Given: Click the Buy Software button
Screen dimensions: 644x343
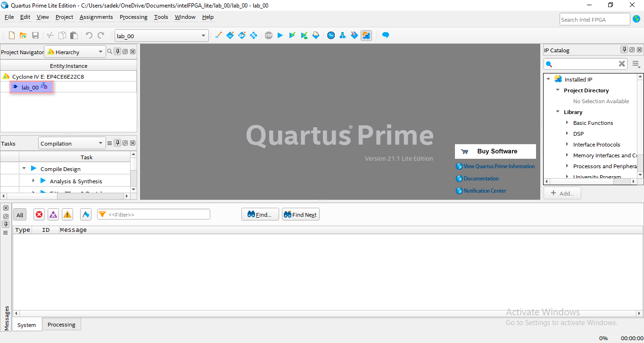Looking at the screenshot, I should click(495, 151).
